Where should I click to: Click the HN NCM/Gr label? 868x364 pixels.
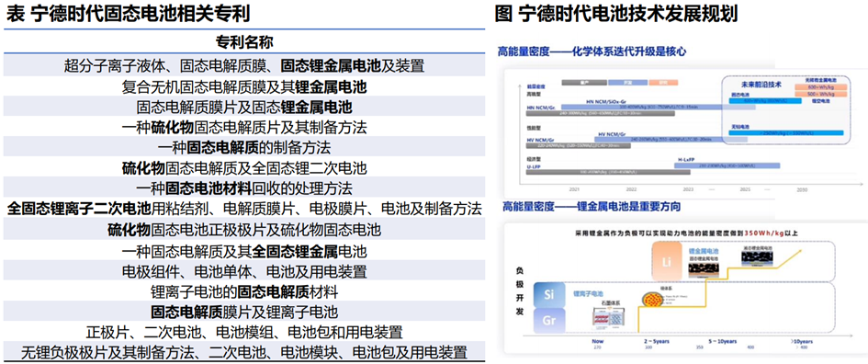pyautogui.click(x=540, y=108)
